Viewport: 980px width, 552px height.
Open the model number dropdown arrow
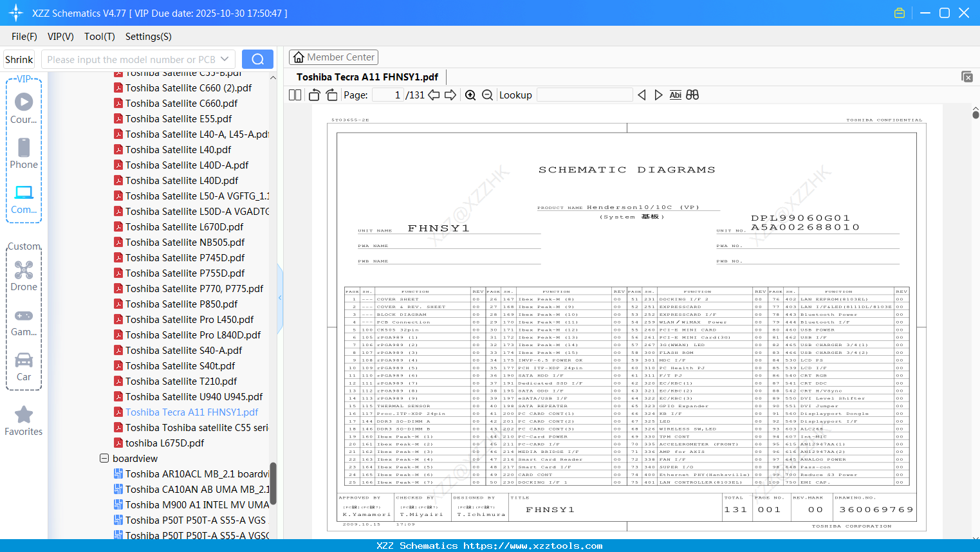225,59
